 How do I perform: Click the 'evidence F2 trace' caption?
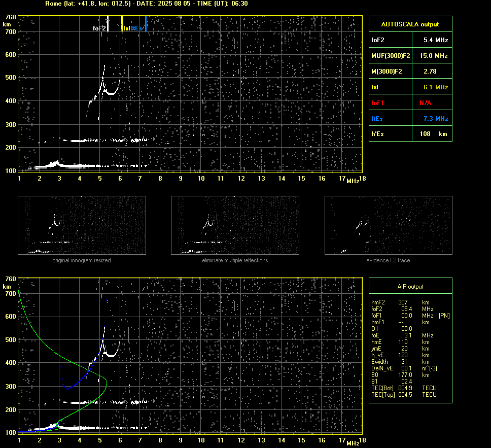(x=388, y=260)
